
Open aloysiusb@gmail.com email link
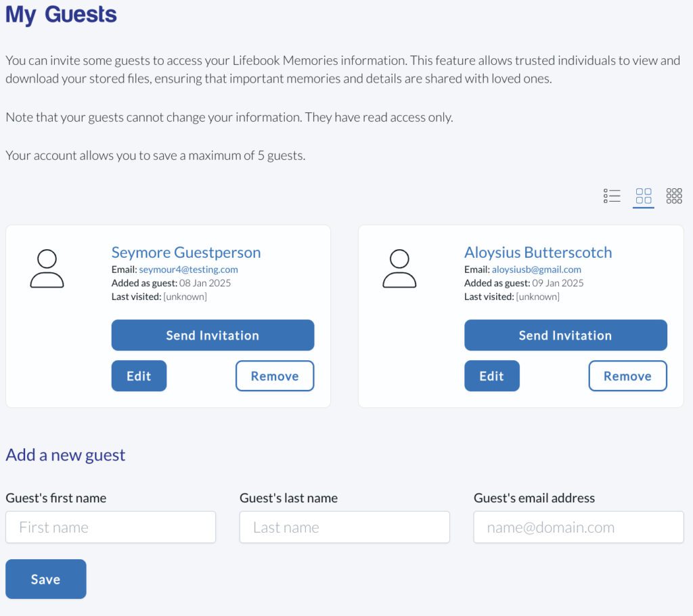[x=537, y=269]
